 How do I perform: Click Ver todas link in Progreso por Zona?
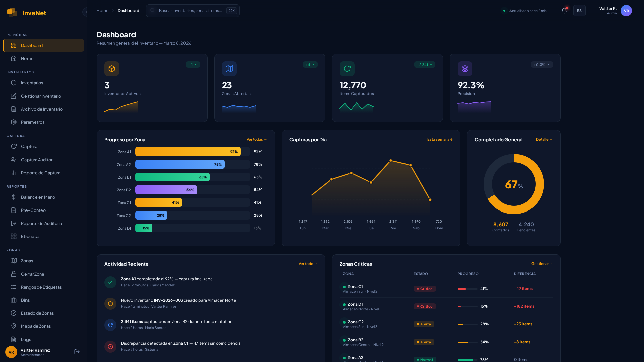[x=257, y=139]
